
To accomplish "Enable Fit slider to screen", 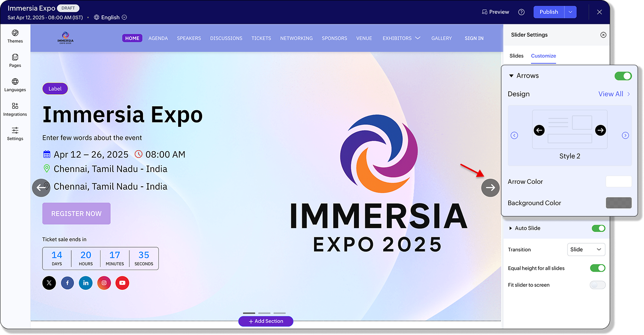I will point(598,285).
